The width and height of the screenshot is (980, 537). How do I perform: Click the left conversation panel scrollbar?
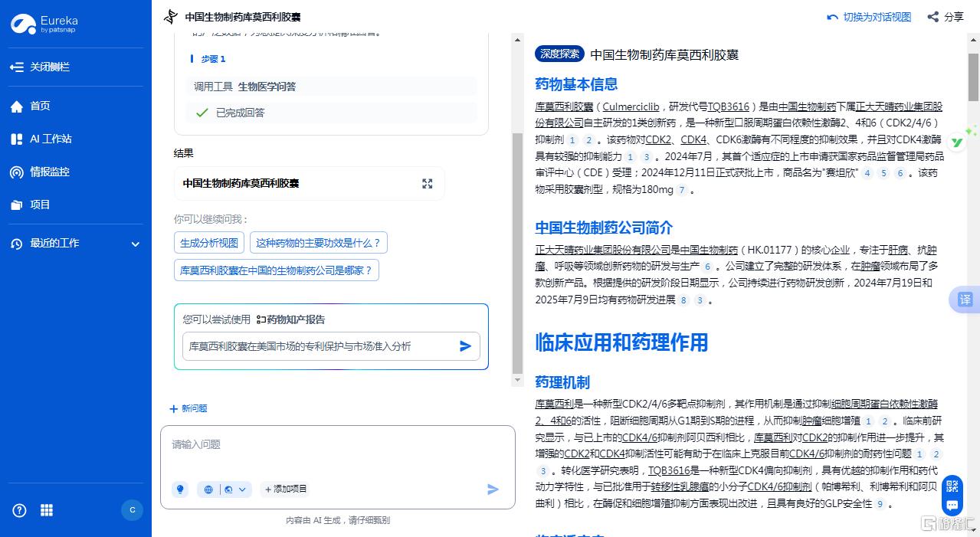tap(517, 253)
